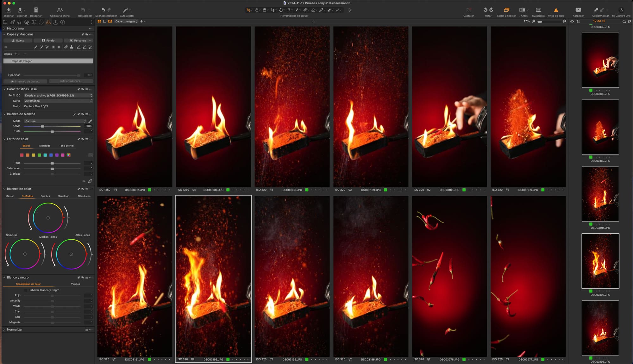
Task: Click the browser search magnifier icon
Action: point(624,22)
